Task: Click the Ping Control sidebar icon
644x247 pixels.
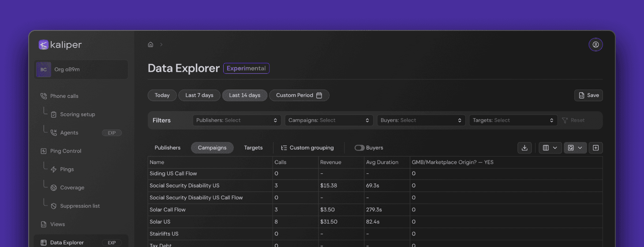Action: point(43,151)
